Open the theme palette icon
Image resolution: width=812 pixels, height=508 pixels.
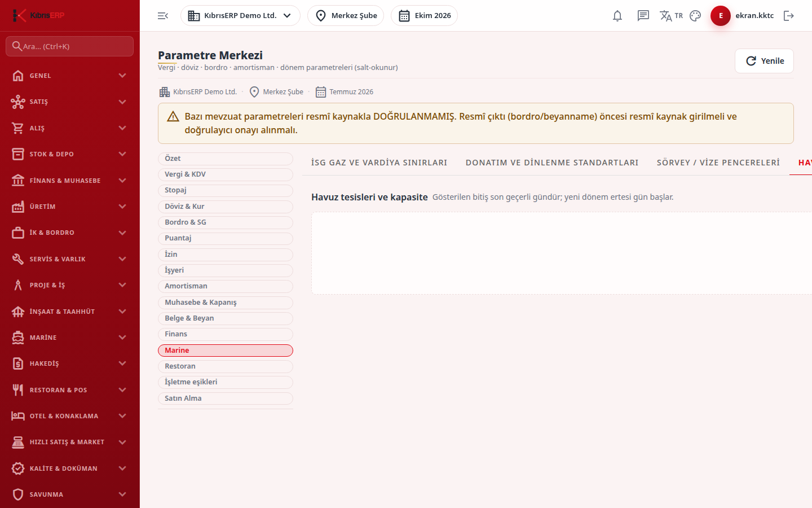695,16
